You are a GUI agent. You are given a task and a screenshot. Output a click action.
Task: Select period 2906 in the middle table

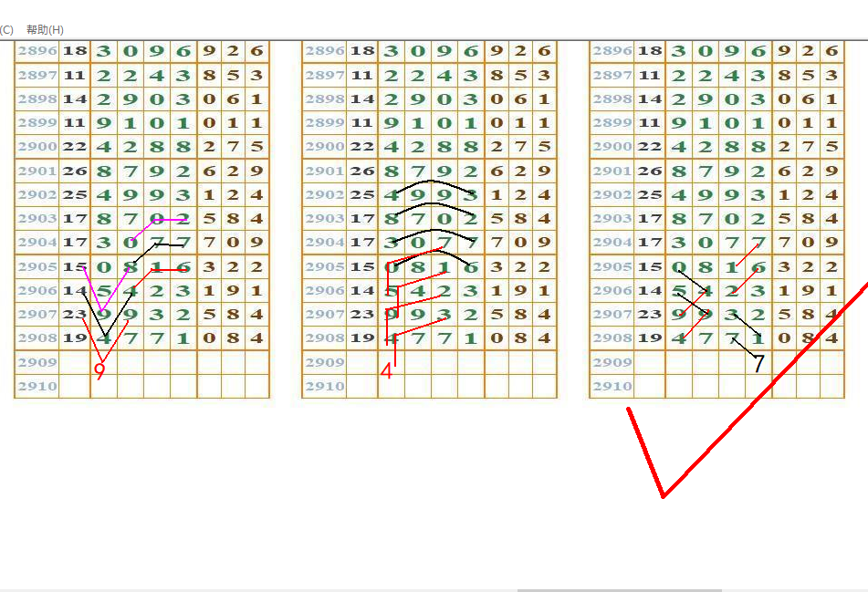pyautogui.click(x=325, y=290)
